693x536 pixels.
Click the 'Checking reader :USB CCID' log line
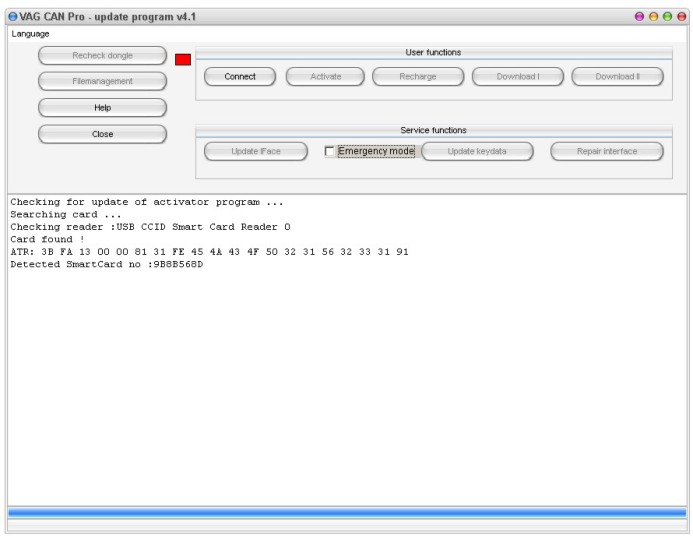tap(150, 227)
